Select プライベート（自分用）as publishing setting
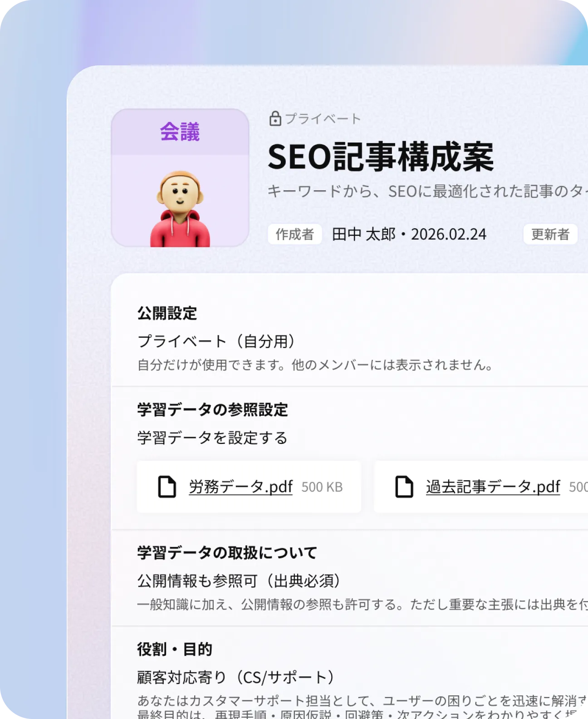This screenshot has width=588, height=719. (x=217, y=340)
